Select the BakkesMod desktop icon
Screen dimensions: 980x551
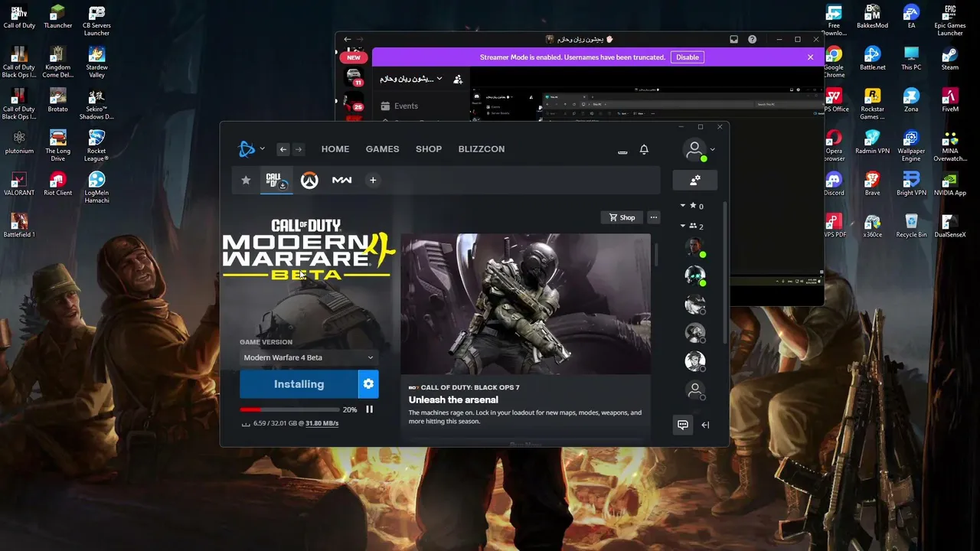pos(873,18)
